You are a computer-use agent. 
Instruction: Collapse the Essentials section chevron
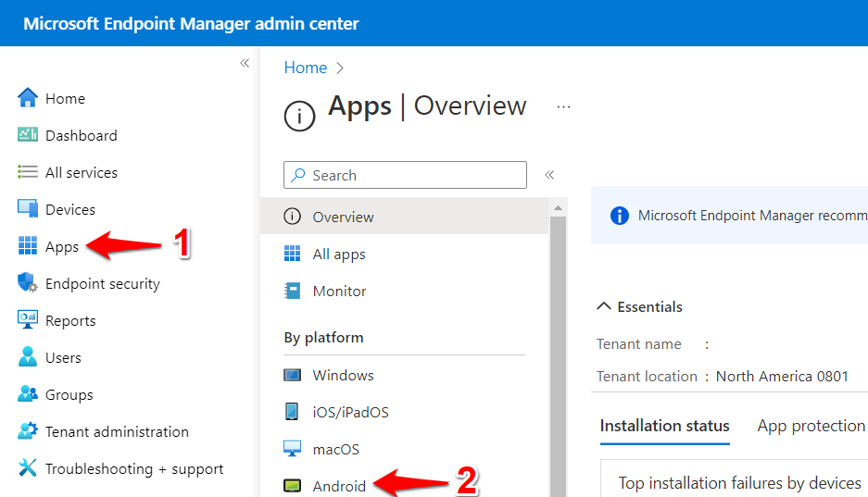[x=604, y=306]
